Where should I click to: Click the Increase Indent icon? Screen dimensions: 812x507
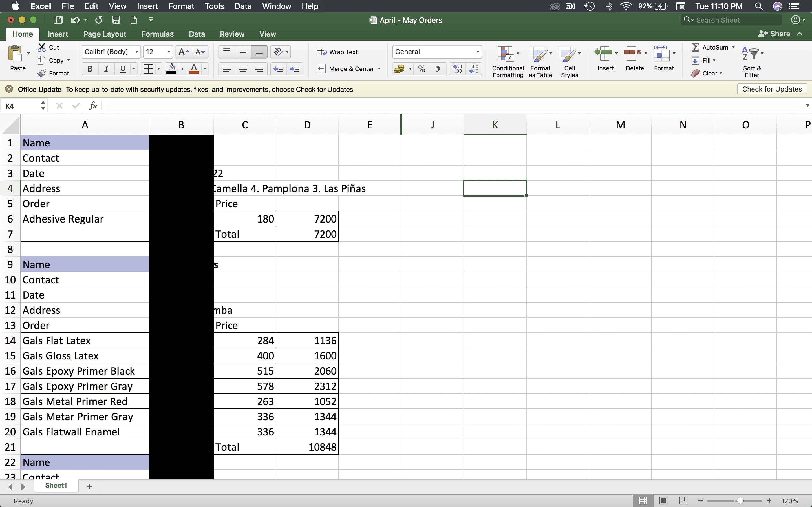tap(295, 69)
